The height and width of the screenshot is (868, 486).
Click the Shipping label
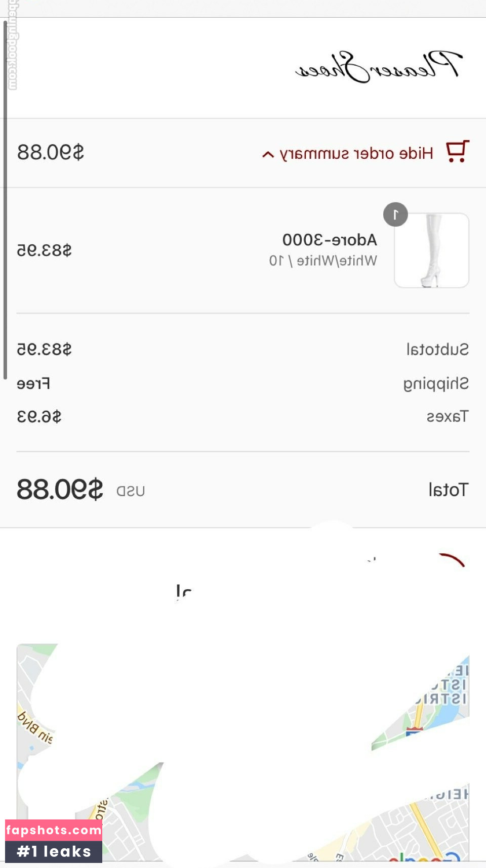click(x=436, y=383)
